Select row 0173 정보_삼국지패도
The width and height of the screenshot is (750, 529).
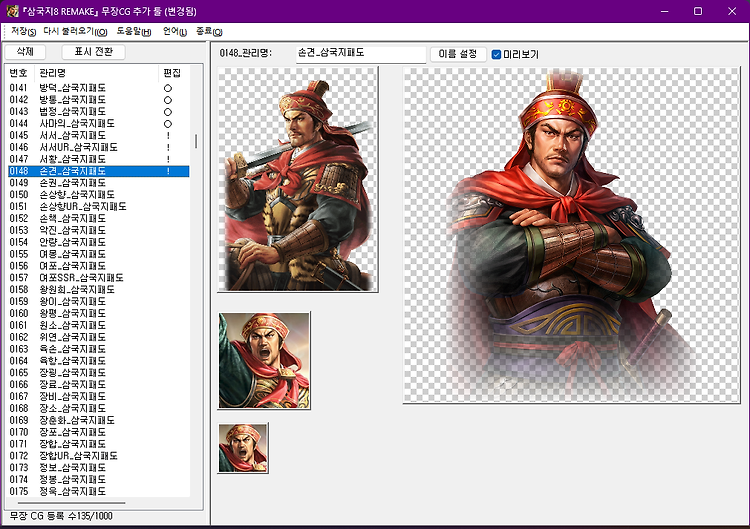pyautogui.click(x=99, y=468)
